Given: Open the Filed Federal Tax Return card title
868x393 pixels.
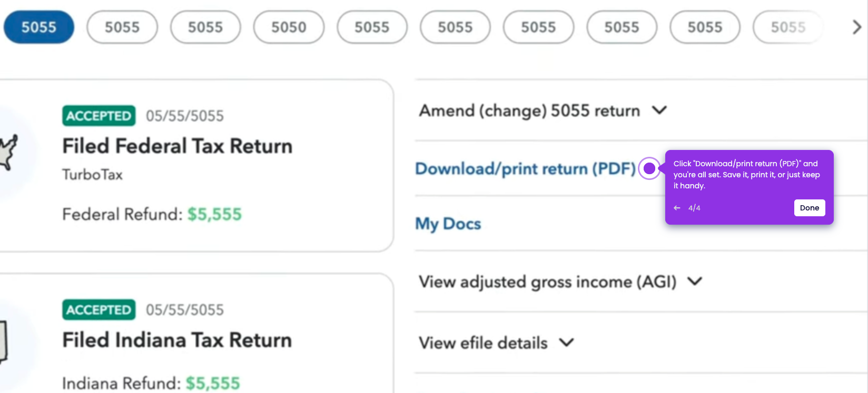Looking at the screenshot, I should click(177, 146).
